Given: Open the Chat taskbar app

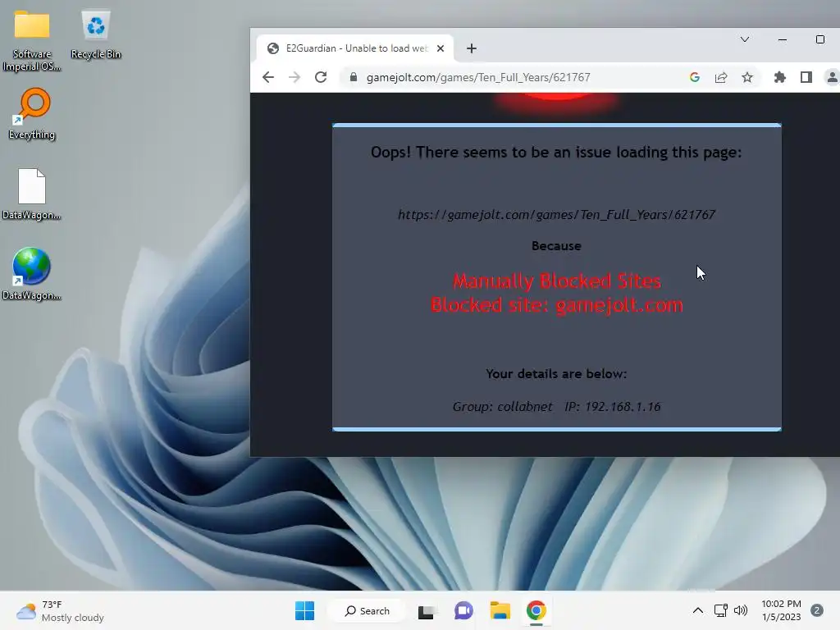Looking at the screenshot, I should tap(463, 610).
